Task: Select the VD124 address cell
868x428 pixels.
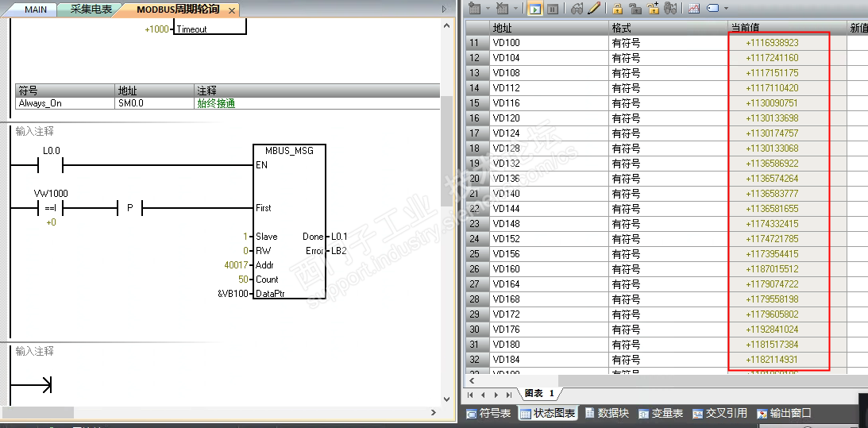Action: tap(549, 133)
